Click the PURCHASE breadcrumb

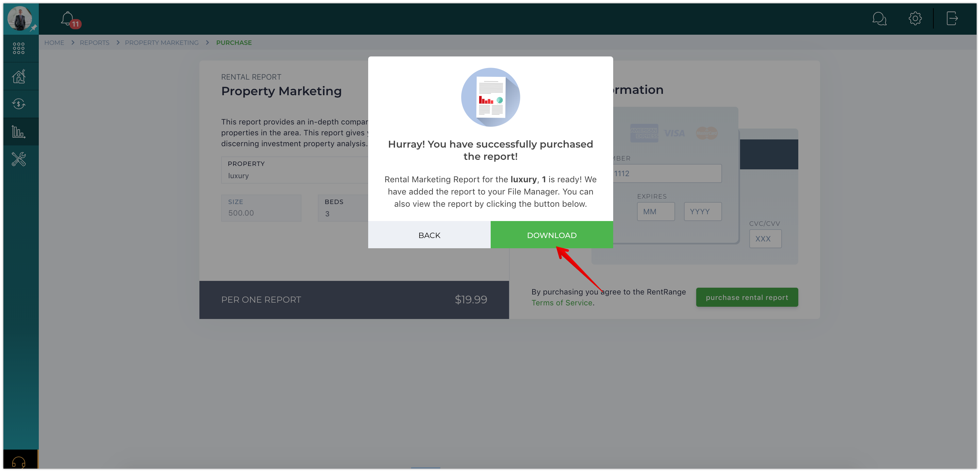tap(234, 43)
